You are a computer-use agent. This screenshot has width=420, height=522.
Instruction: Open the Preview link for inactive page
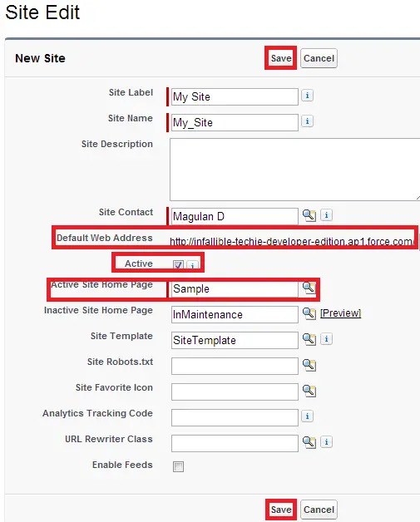(x=340, y=313)
